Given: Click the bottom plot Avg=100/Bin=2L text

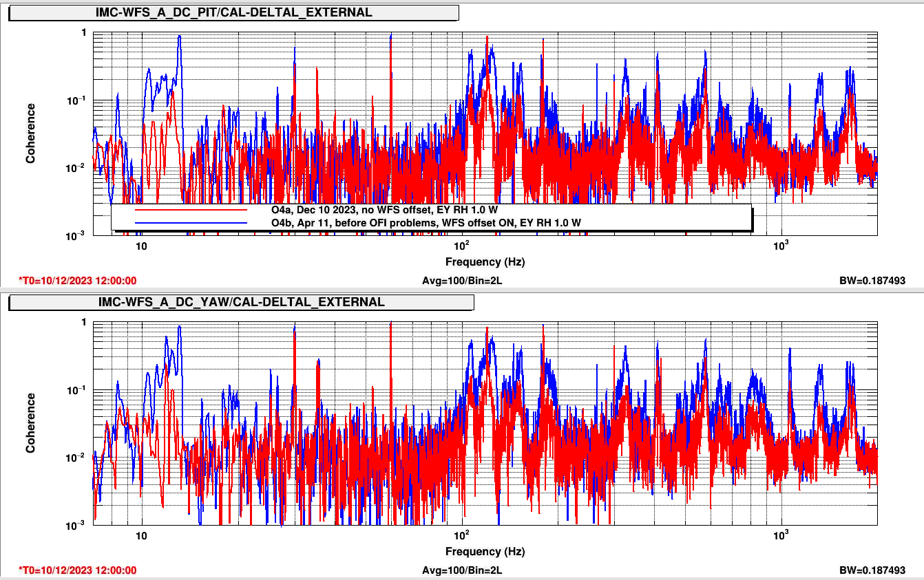Looking at the screenshot, I should tap(462, 570).
